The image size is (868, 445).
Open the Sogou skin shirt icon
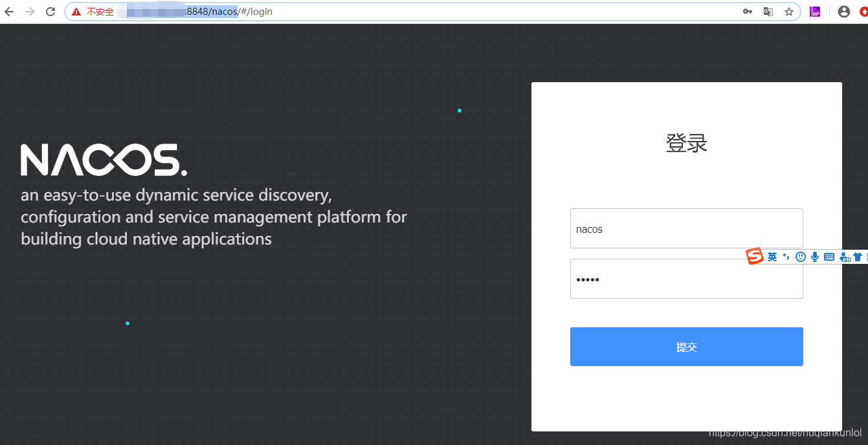(858, 257)
